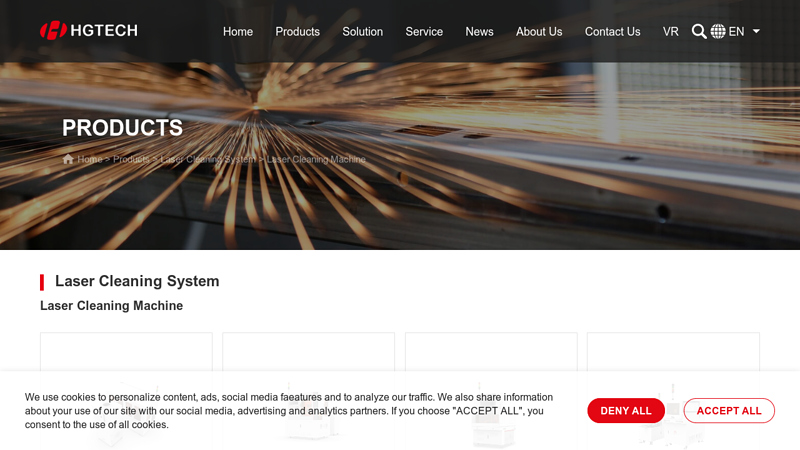Navigate to About Us

pyautogui.click(x=539, y=31)
